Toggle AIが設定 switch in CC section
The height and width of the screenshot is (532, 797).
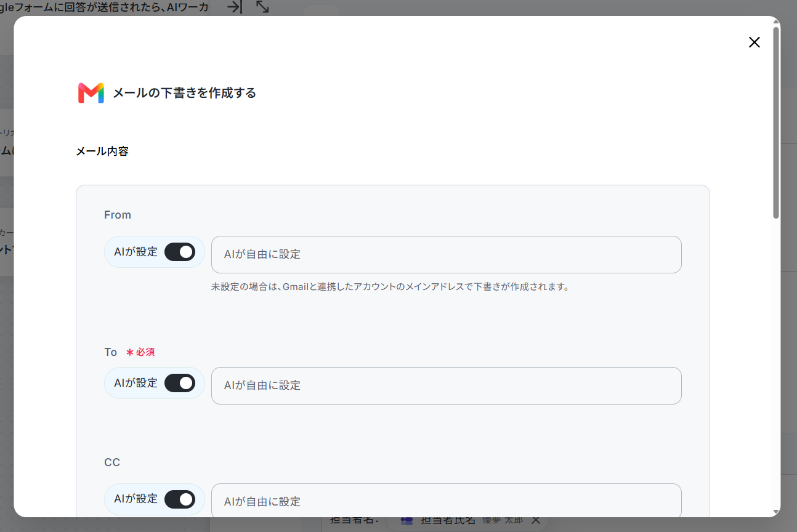[x=180, y=499]
